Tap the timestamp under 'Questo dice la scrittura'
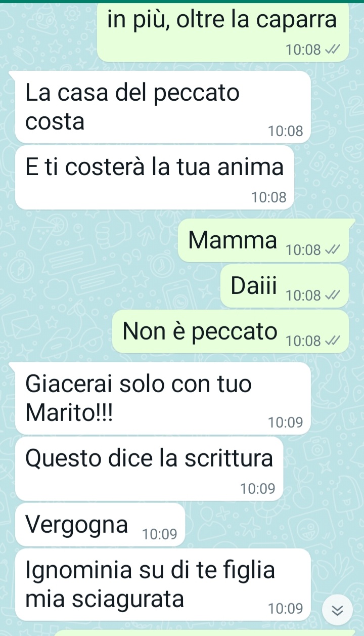This screenshot has height=636, width=364. (258, 489)
